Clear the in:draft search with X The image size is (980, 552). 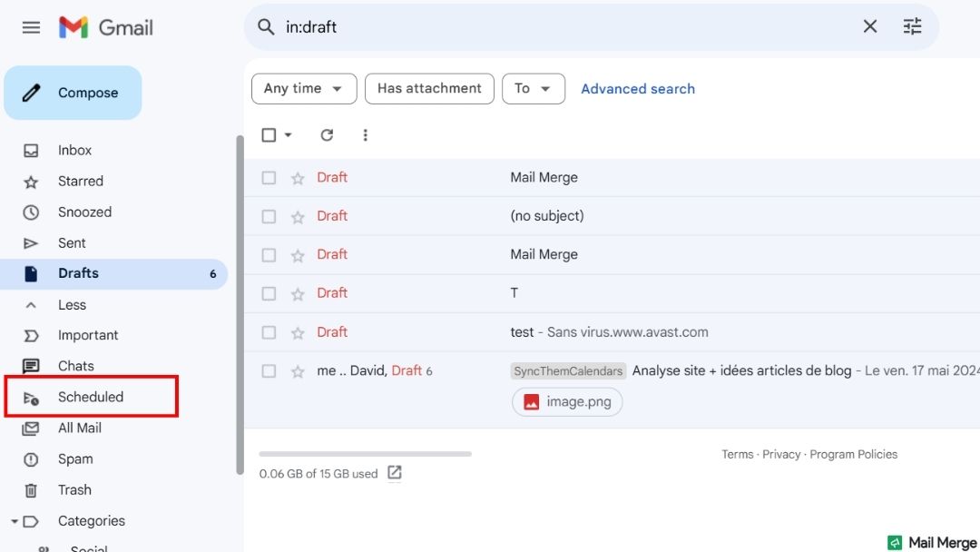(x=870, y=26)
